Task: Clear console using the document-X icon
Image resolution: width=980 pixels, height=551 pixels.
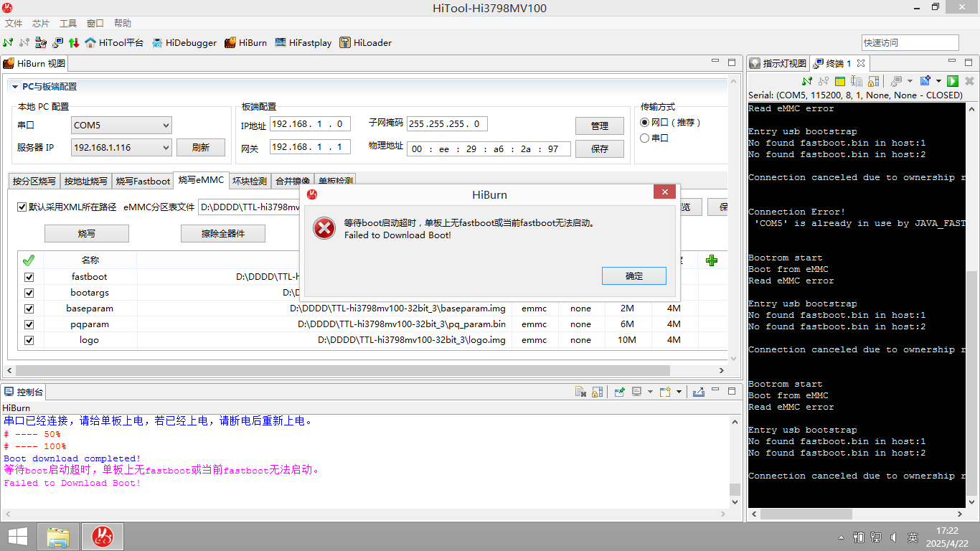Action: coord(581,392)
